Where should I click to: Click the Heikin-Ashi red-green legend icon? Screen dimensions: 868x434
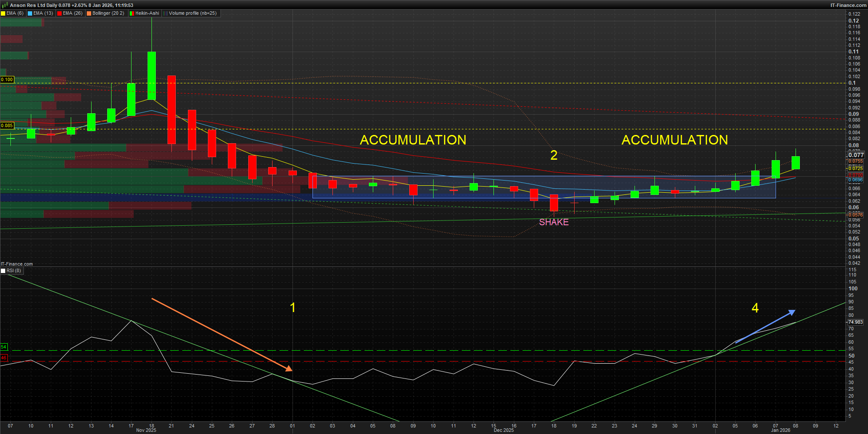point(132,13)
